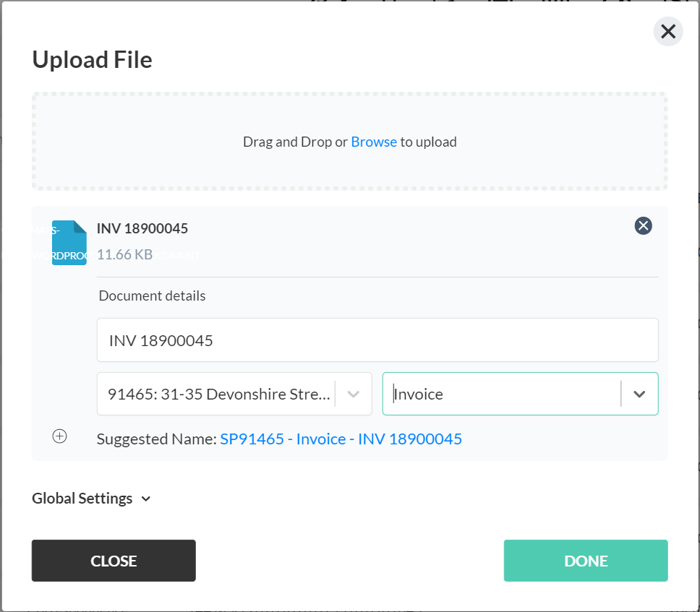
Task: Click chevron arrow of property dropdown
Action: (354, 394)
